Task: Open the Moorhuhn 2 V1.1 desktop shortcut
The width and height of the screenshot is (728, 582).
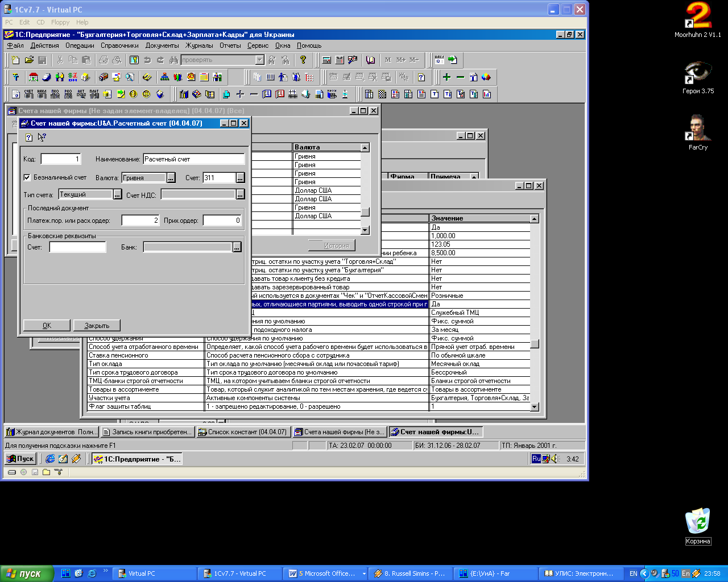Action: click(698, 20)
